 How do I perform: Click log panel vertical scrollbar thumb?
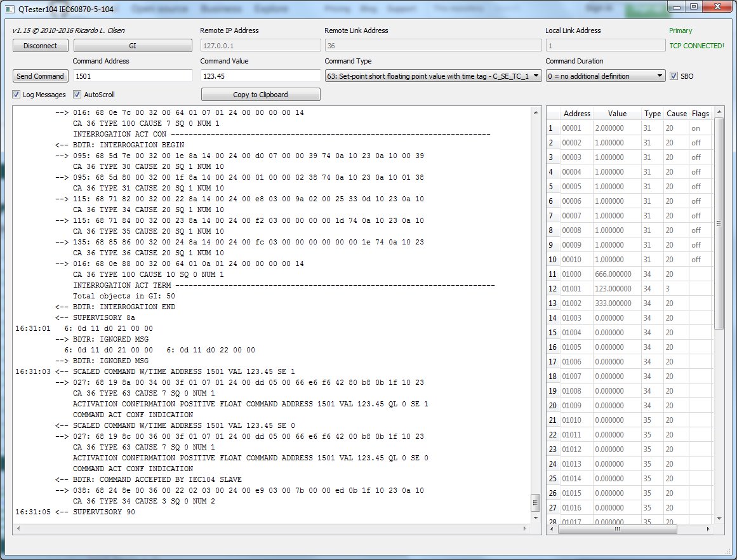click(535, 503)
